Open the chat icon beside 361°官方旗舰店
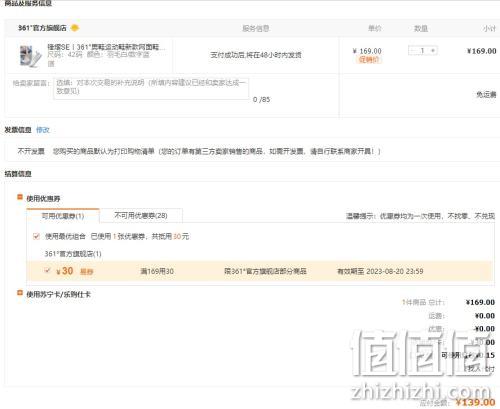Screen dimensions: 500x409 click(x=75, y=28)
